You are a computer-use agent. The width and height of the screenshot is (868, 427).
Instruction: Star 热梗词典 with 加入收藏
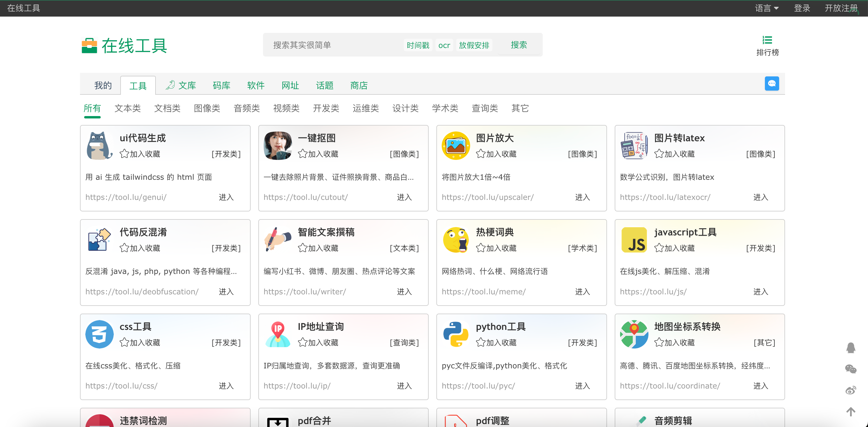[496, 248]
